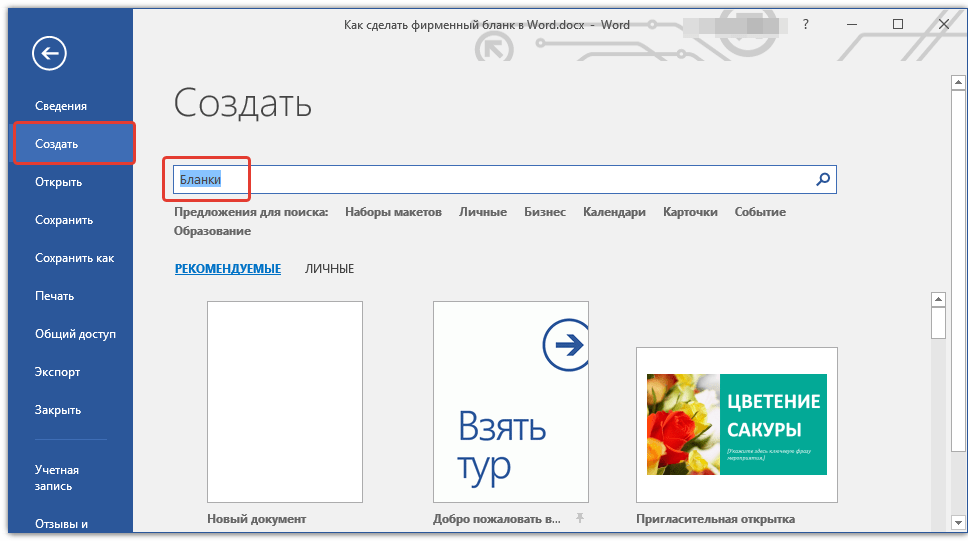Screen dimensions: 968x541
Task: Go to the Печать page
Action: (55, 296)
